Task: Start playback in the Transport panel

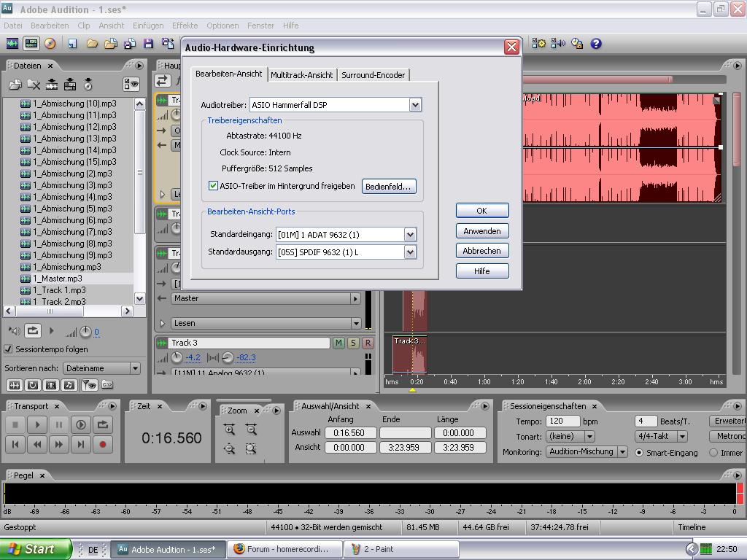Action: coord(37,424)
